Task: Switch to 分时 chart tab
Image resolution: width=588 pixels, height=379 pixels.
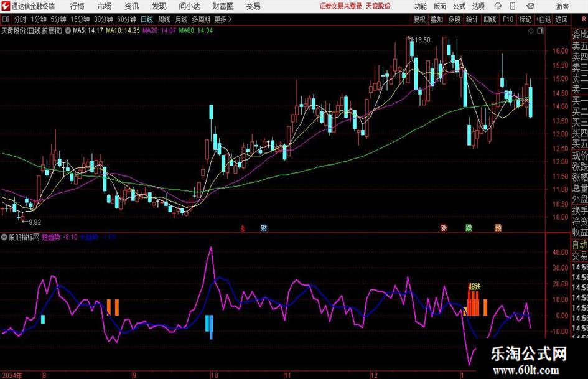Action: (x=21, y=19)
